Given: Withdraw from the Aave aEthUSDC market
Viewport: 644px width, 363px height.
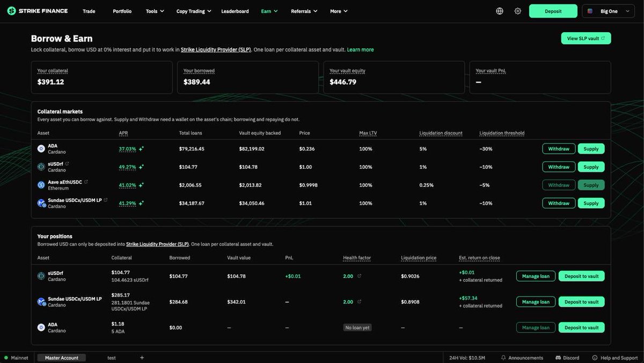Looking at the screenshot, I should (559, 185).
